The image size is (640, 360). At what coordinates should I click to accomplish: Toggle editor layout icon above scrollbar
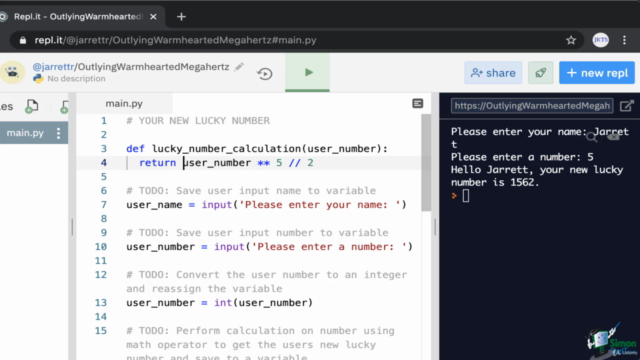(x=417, y=104)
